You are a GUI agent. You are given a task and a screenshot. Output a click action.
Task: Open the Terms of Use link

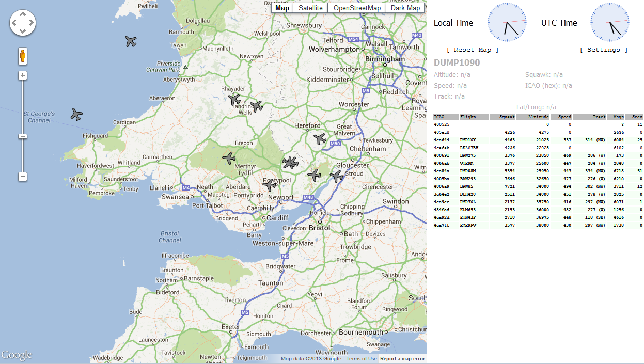coord(361,359)
